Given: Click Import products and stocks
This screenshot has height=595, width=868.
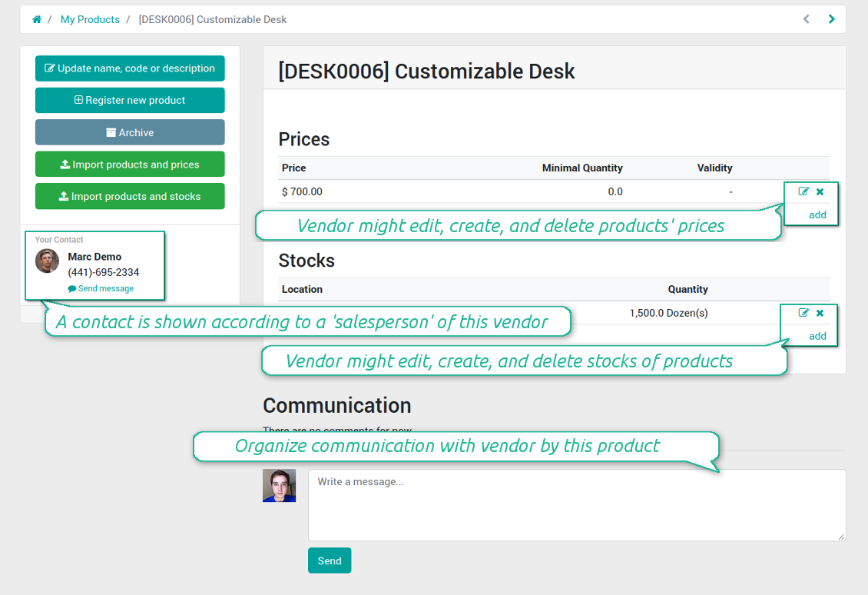Looking at the screenshot, I should (130, 196).
